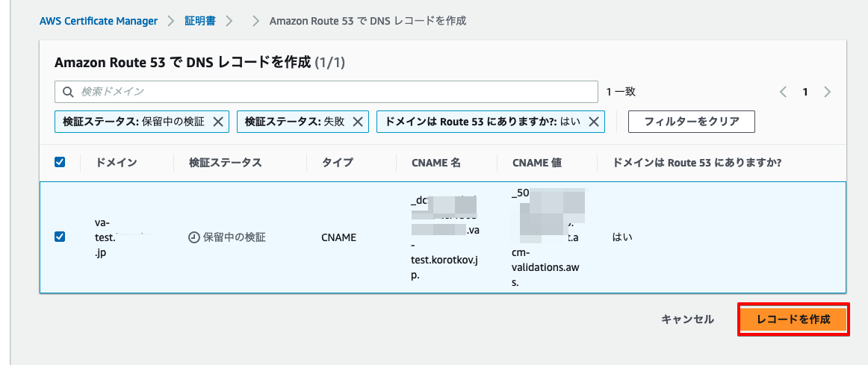Select page number 1

click(805, 92)
